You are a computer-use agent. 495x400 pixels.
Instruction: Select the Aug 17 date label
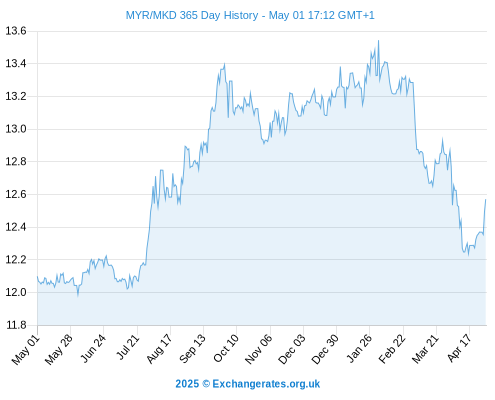pyautogui.click(x=159, y=349)
